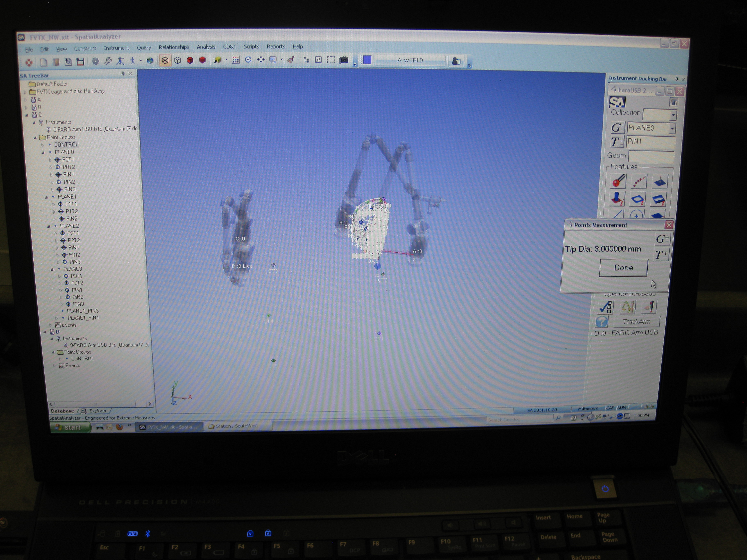Click the colored grid toolbar icon
This screenshot has height=560, width=747.
[236, 60]
